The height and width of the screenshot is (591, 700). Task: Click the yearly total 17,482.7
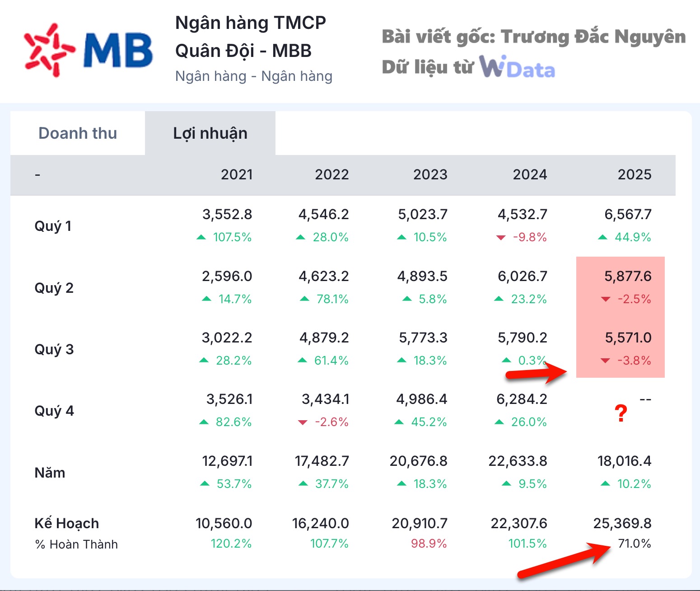click(x=322, y=461)
